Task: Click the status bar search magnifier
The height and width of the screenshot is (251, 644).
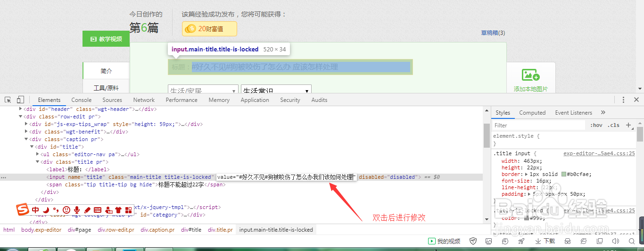Action: pyautogui.click(x=632, y=241)
